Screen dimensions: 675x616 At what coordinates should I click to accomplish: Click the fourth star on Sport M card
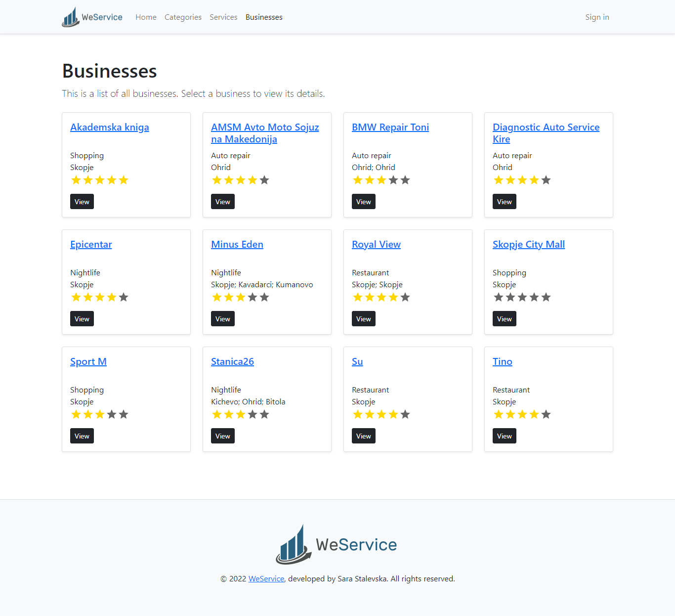[112, 414]
